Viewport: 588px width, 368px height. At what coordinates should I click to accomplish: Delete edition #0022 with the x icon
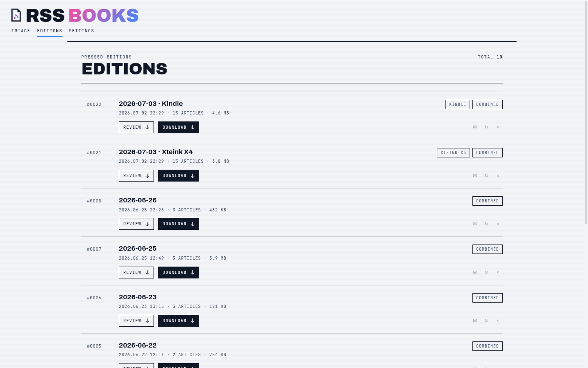click(x=498, y=127)
